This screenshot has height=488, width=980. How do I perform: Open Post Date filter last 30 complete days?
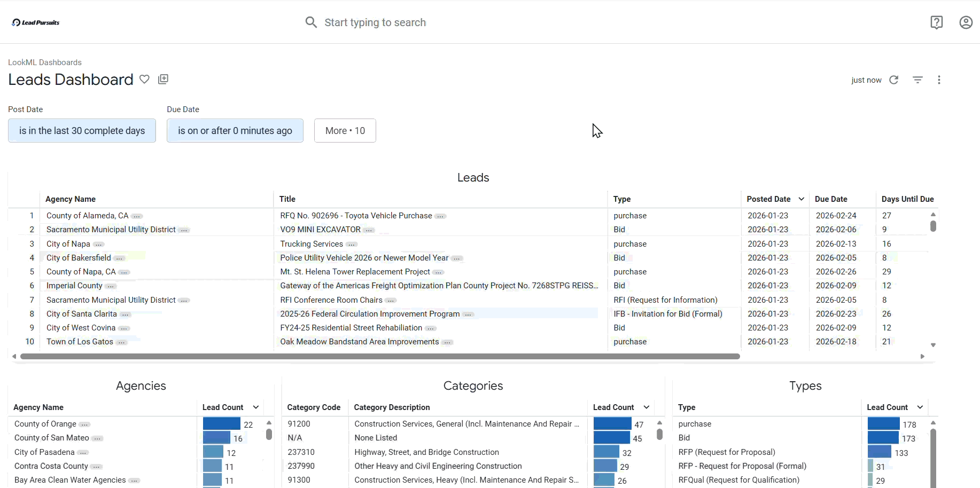tap(82, 131)
